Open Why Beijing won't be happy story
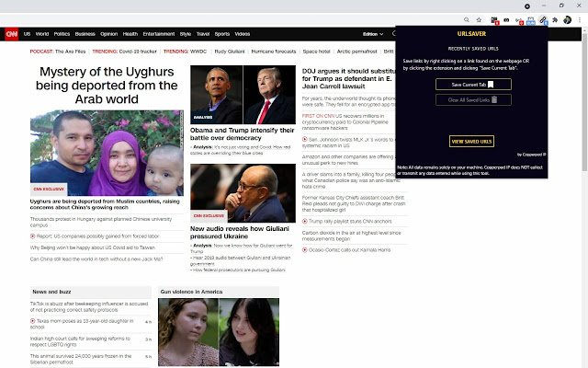588x368 pixels. (92, 247)
